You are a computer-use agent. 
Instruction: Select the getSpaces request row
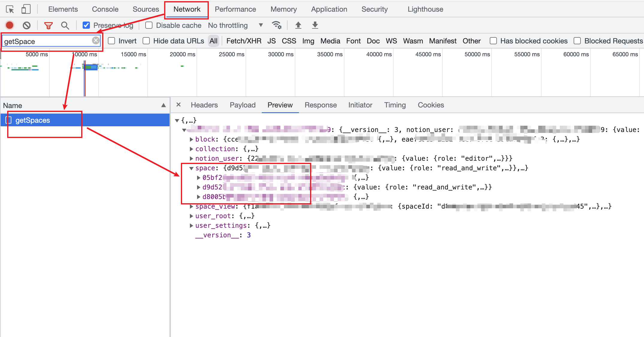[33, 120]
